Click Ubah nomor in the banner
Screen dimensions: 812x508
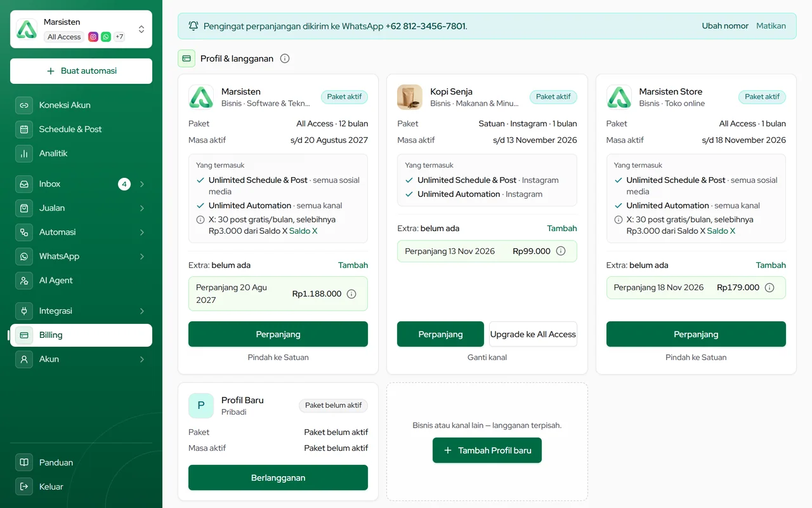(725, 26)
